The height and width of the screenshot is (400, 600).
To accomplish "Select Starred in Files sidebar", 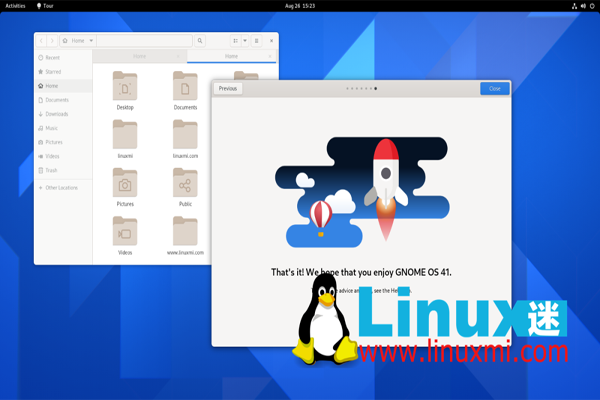I will click(64, 72).
